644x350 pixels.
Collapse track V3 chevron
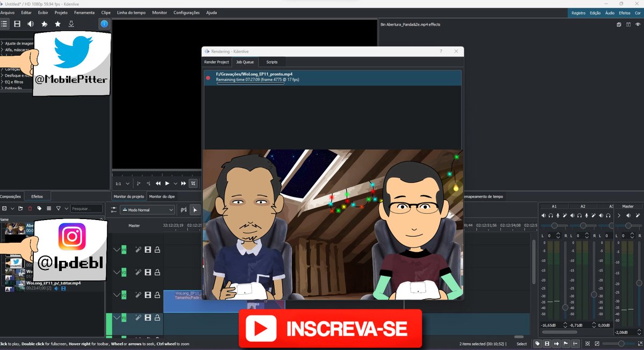117,272
